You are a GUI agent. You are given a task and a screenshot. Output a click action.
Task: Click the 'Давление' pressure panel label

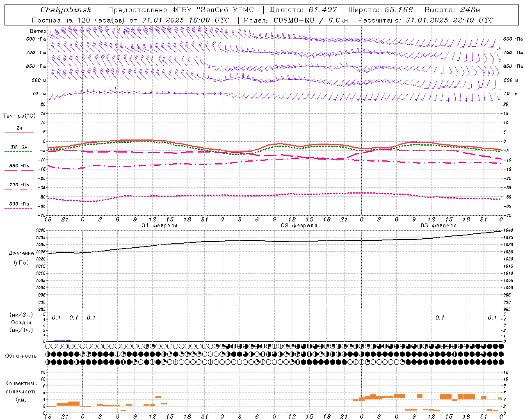point(21,253)
